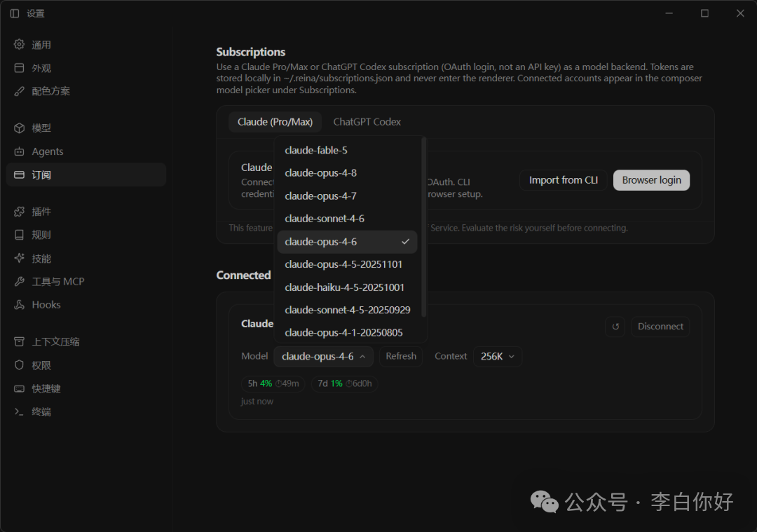Open the Agents robot icon
The height and width of the screenshot is (532, 757).
click(19, 151)
